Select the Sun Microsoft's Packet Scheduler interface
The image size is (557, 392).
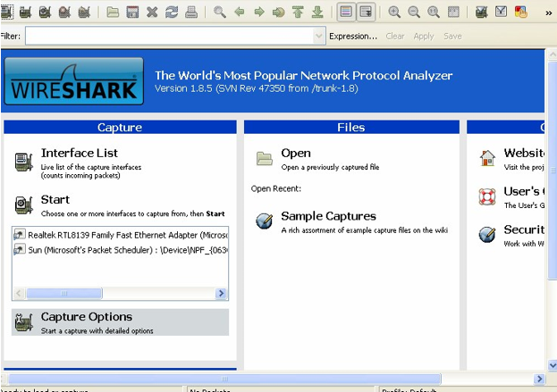coord(121,250)
